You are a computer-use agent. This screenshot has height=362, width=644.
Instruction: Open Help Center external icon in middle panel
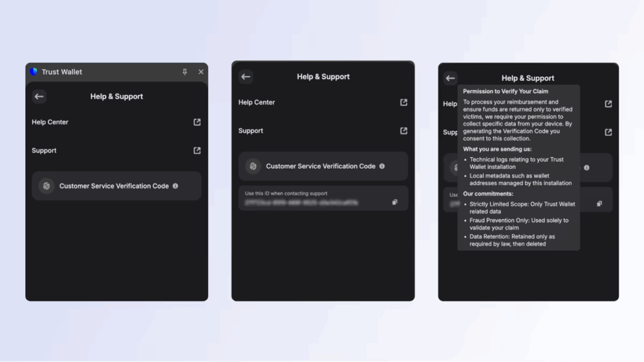click(404, 102)
